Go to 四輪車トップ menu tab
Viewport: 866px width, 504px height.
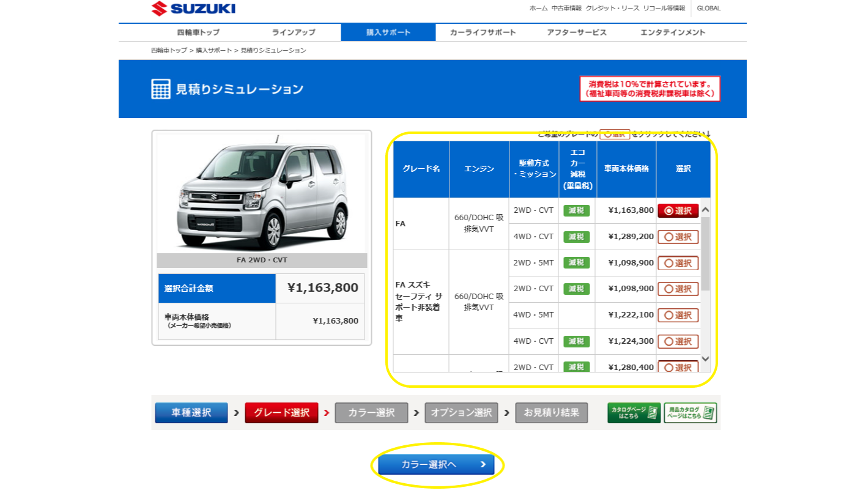(198, 32)
